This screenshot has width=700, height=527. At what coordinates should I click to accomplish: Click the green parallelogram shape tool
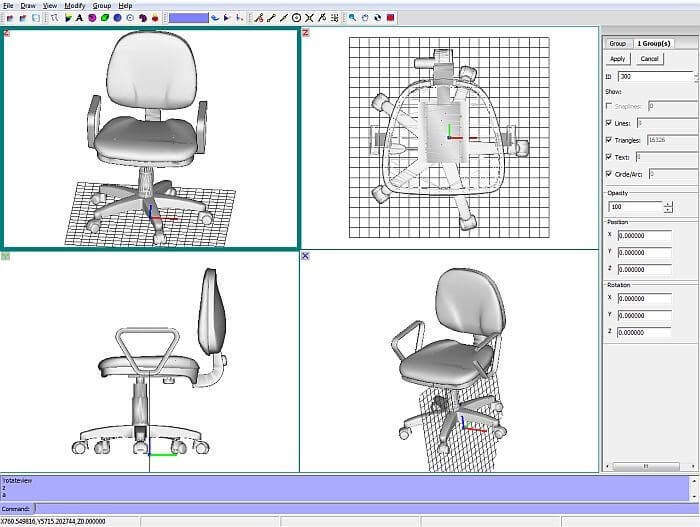(x=105, y=18)
